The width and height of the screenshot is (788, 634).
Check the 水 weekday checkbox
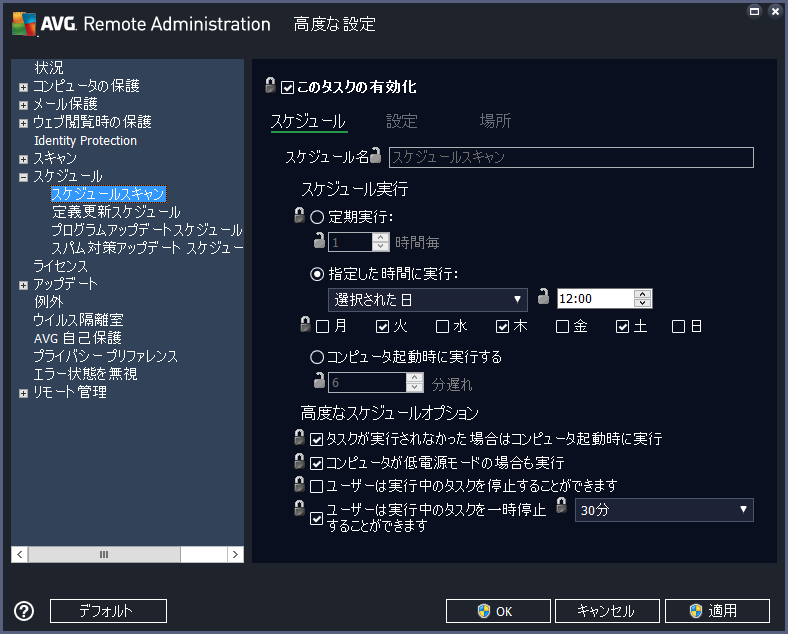click(x=442, y=327)
